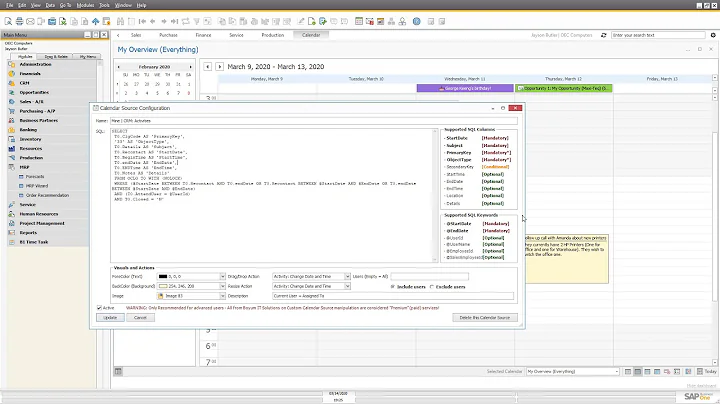The image size is (720, 404).
Task: Open the MRP Wizard tree item
Action: coord(37,186)
